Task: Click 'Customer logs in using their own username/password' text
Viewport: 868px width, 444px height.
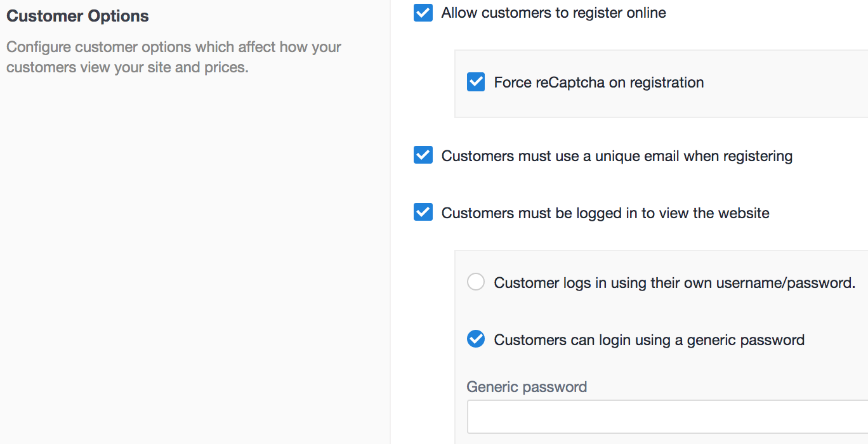Action: click(x=674, y=283)
